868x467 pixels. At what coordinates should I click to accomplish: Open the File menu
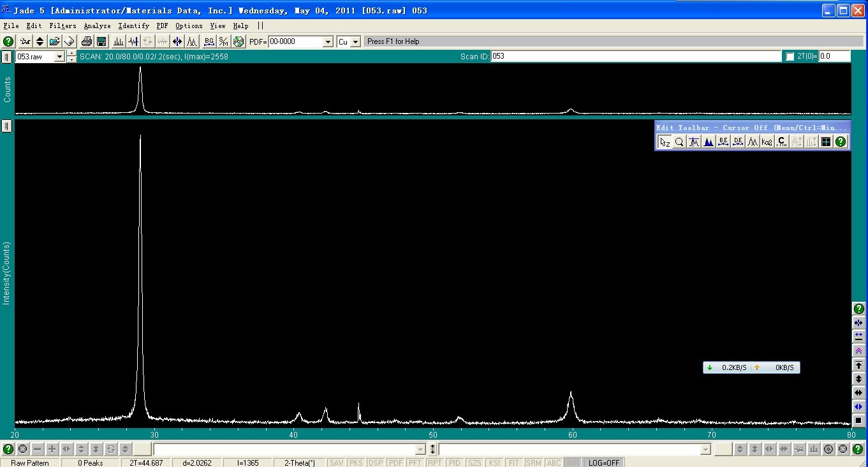pos(11,26)
